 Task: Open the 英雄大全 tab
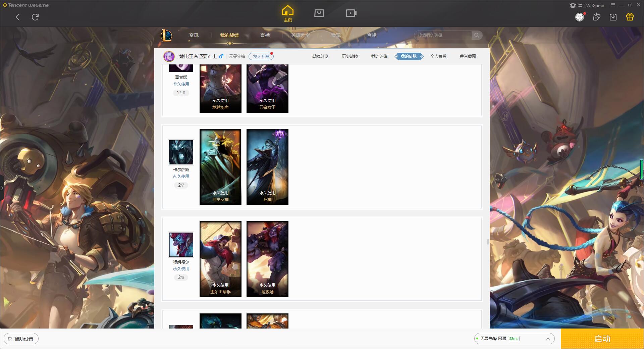click(x=301, y=35)
